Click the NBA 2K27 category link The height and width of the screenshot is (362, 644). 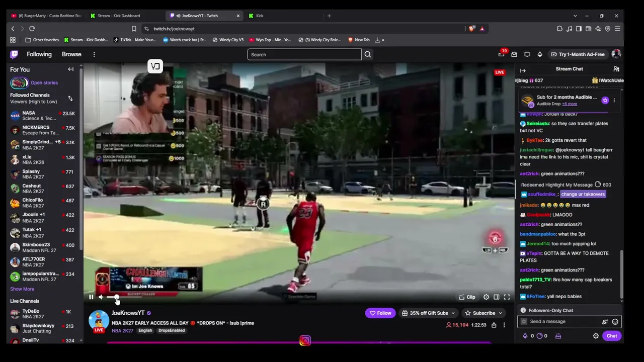pyautogui.click(x=122, y=331)
